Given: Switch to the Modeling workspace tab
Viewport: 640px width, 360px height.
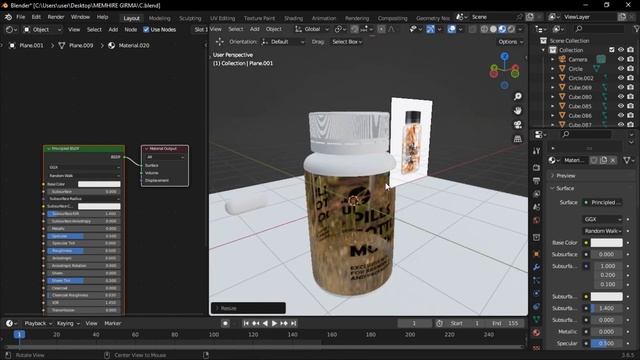Looking at the screenshot, I should pyautogui.click(x=160, y=18).
